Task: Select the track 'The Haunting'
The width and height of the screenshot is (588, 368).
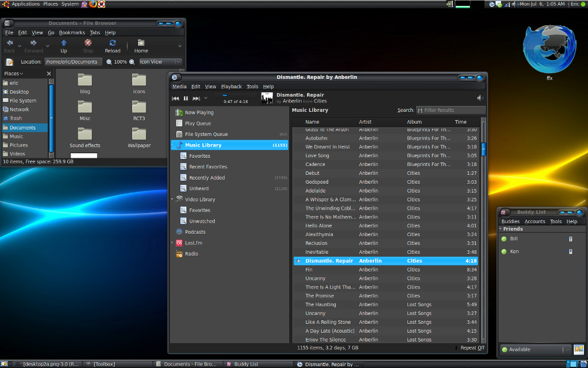Action: 386,304
